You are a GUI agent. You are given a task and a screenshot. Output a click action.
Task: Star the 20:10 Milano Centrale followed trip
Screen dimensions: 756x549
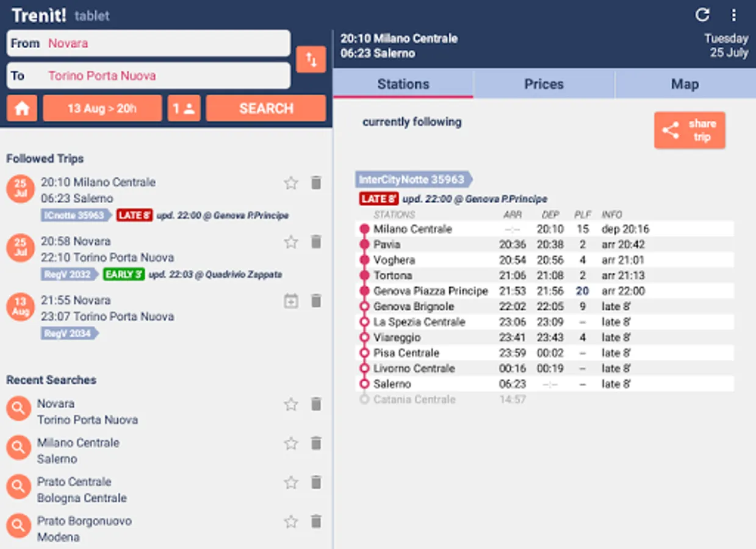[x=291, y=182]
